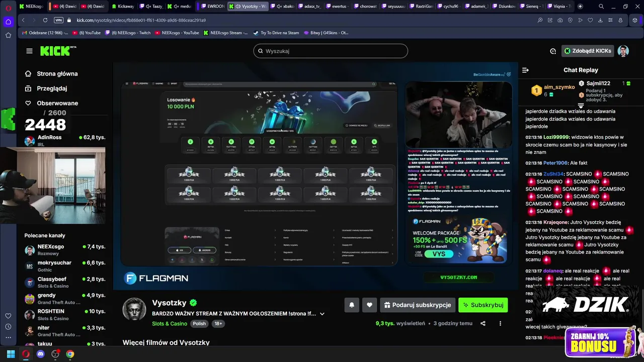Click the green Subskrybuj button
The width and height of the screenshot is (644, 362).
coord(483,305)
